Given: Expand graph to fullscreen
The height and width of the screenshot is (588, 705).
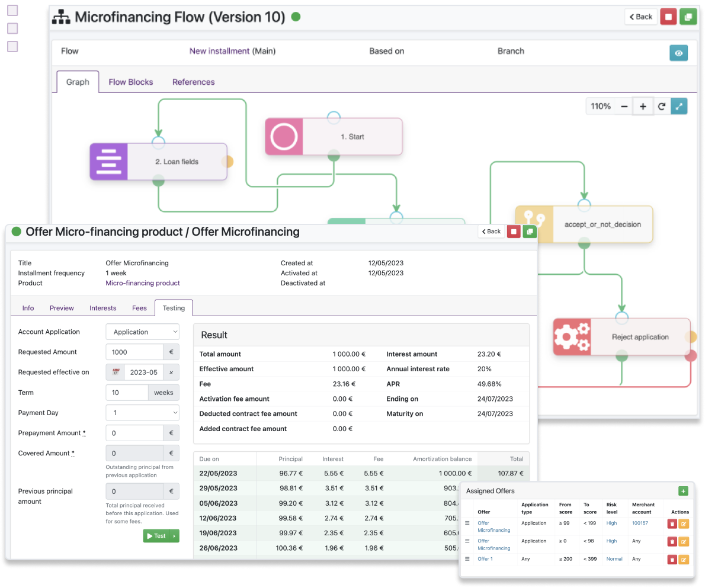Looking at the screenshot, I should pos(680,107).
